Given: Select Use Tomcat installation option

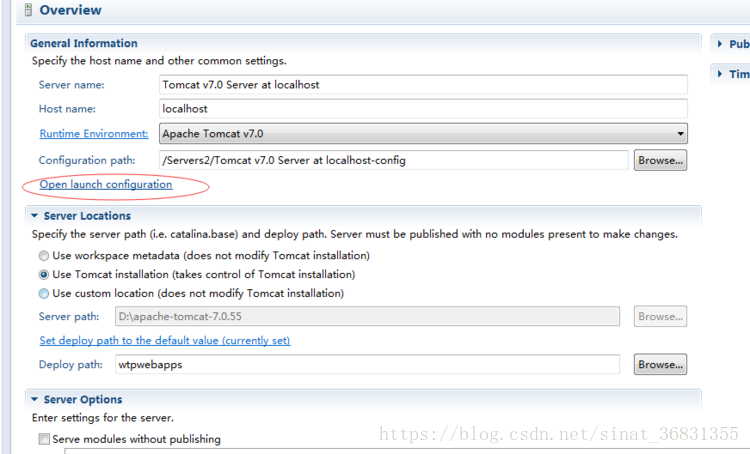Looking at the screenshot, I should pos(44,275).
